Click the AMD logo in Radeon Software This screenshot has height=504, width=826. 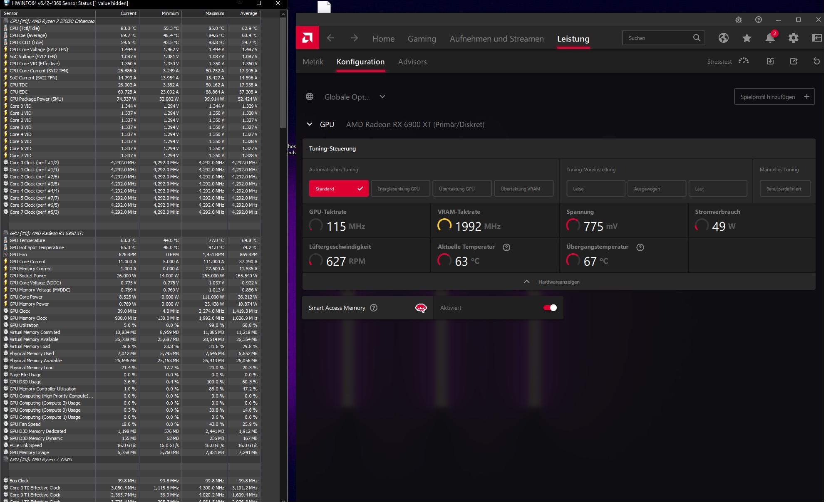308,38
